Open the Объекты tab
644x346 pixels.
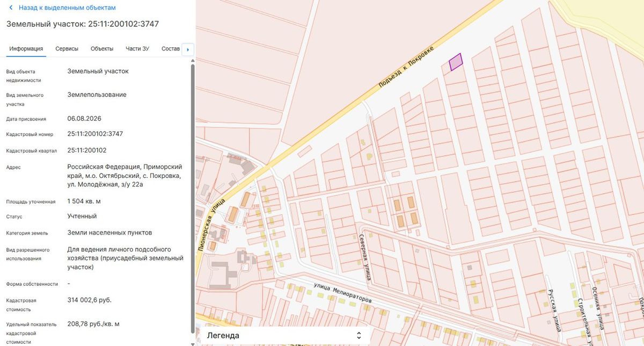pyautogui.click(x=102, y=49)
